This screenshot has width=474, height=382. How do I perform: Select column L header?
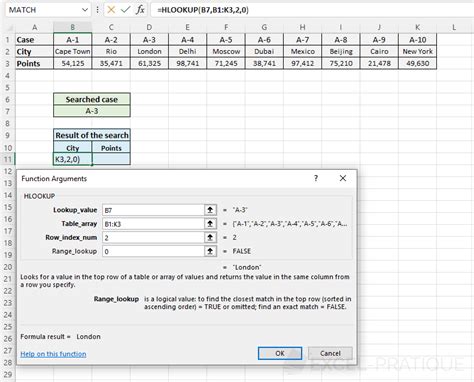click(x=454, y=27)
